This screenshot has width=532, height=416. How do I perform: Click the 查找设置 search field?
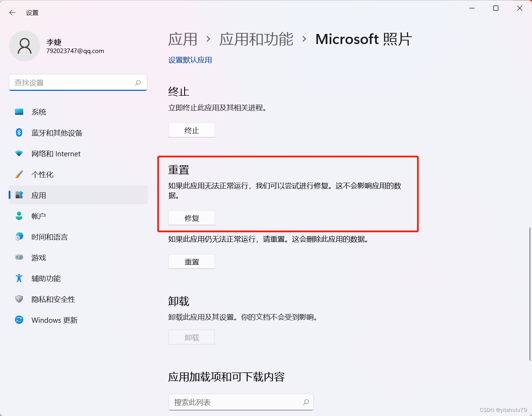coord(78,83)
